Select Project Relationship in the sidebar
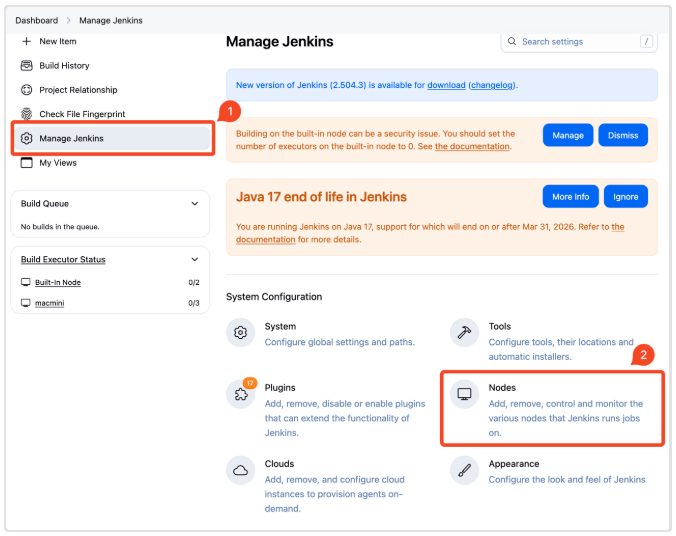Screen dimensions: 676x536 point(78,90)
